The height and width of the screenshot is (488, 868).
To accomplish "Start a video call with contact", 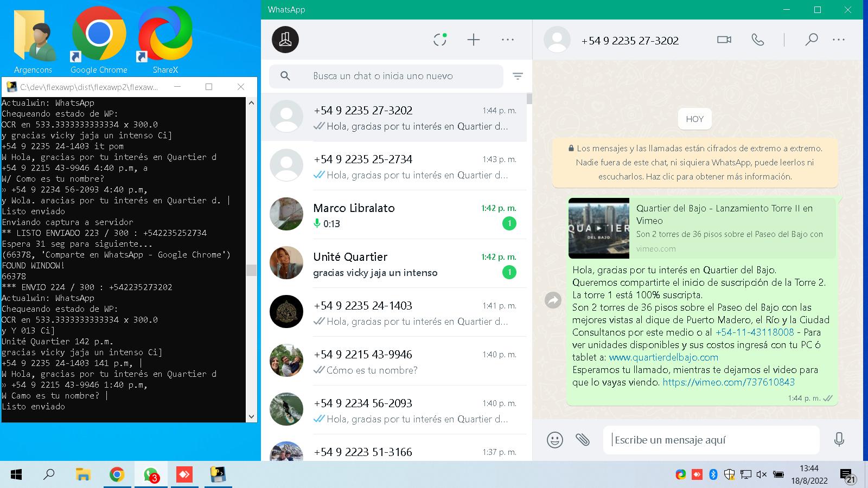I will click(x=724, y=40).
